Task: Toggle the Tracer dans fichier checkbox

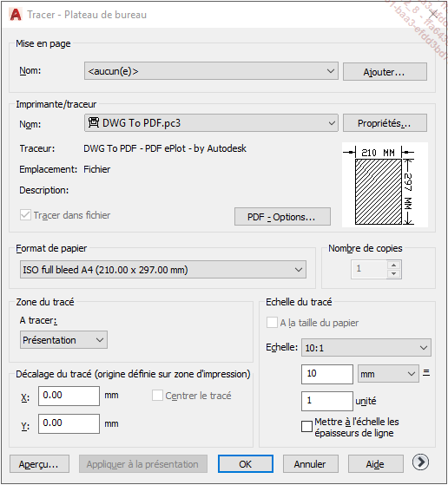Action: pyautogui.click(x=25, y=215)
